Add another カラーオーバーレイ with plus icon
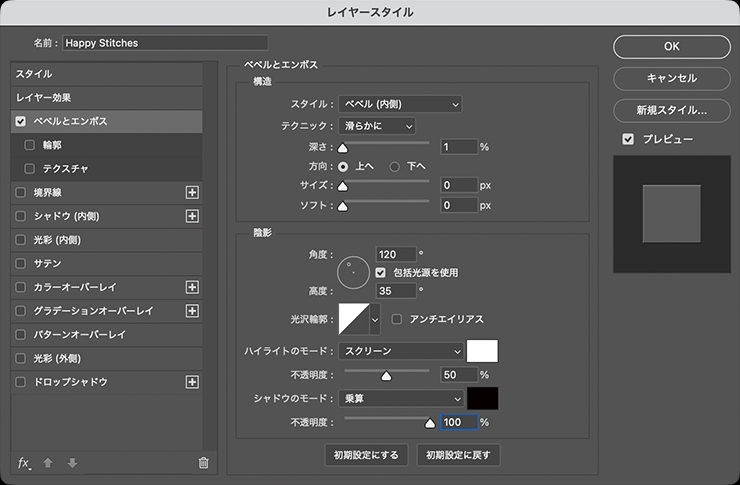This screenshot has width=740, height=485. click(x=193, y=287)
